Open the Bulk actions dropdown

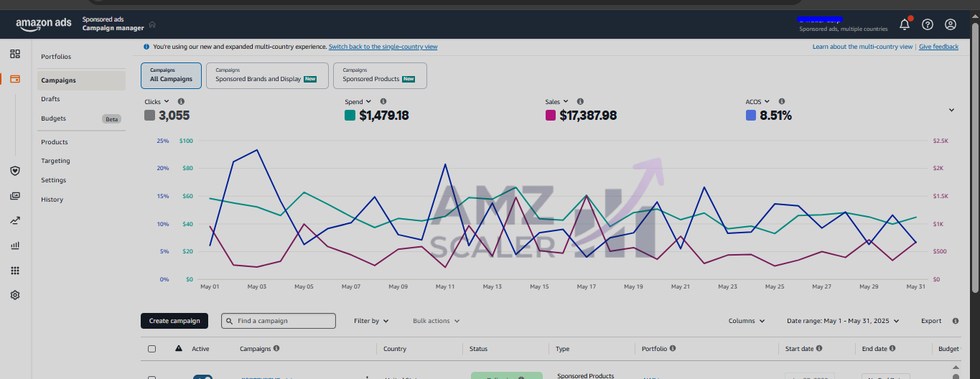pyautogui.click(x=436, y=321)
